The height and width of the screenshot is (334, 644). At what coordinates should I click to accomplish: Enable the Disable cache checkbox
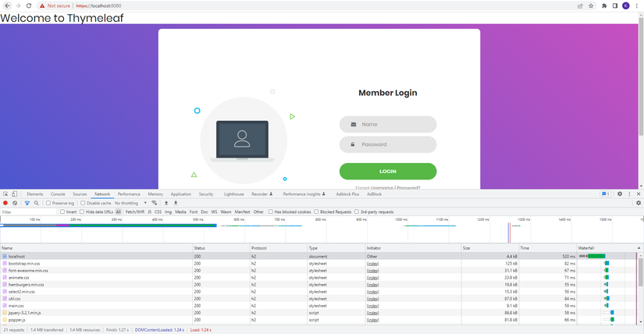pyautogui.click(x=83, y=203)
